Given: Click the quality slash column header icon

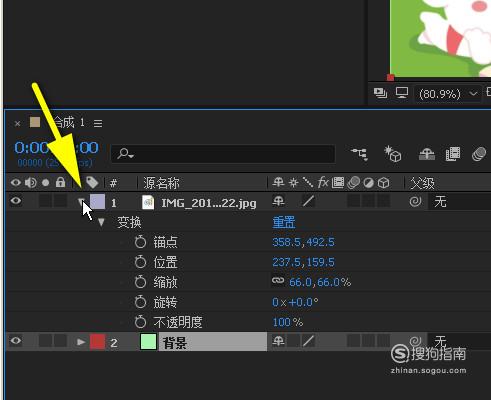Looking at the screenshot, I should pyautogui.click(x=308, y=182).
